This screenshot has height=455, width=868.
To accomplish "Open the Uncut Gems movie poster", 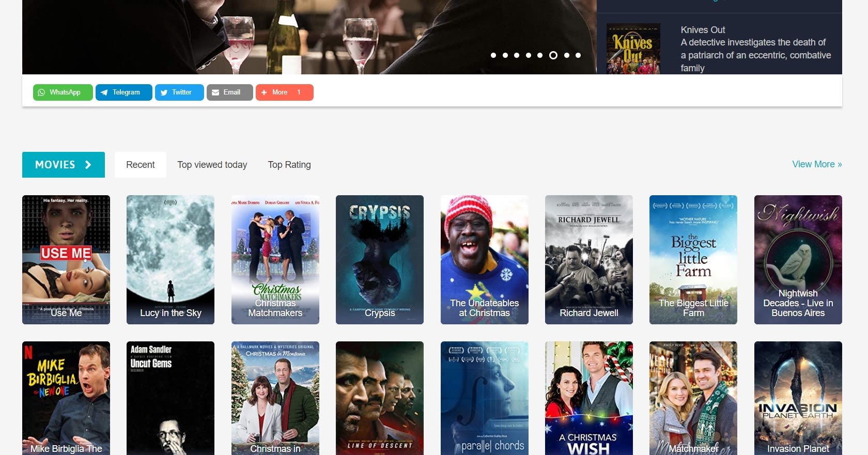I will (x=171, y=398).
